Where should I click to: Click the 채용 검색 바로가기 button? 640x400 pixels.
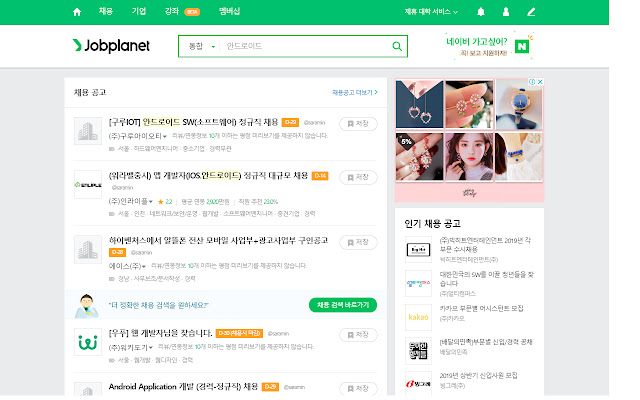pos(343,305)
